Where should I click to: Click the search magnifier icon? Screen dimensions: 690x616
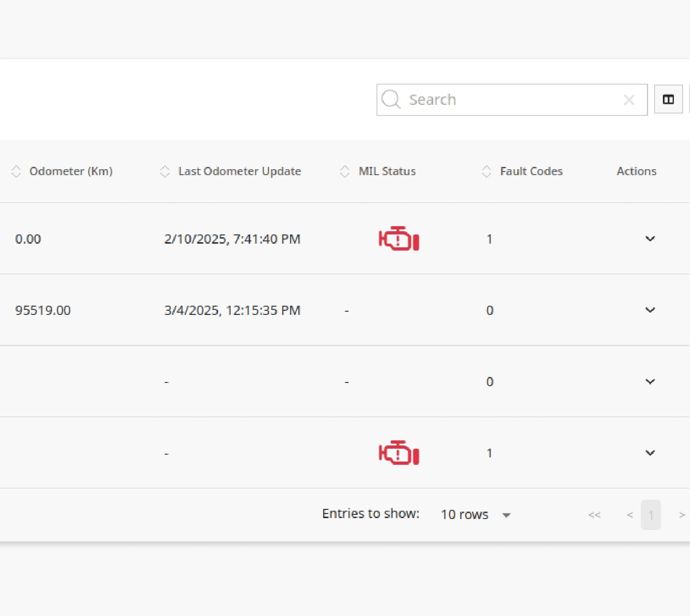[391, 99]
